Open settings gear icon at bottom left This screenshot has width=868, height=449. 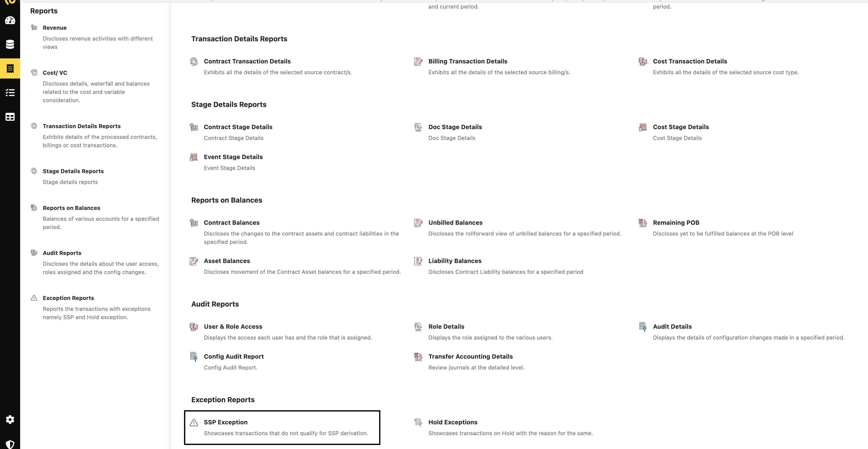tap(10, 419)
